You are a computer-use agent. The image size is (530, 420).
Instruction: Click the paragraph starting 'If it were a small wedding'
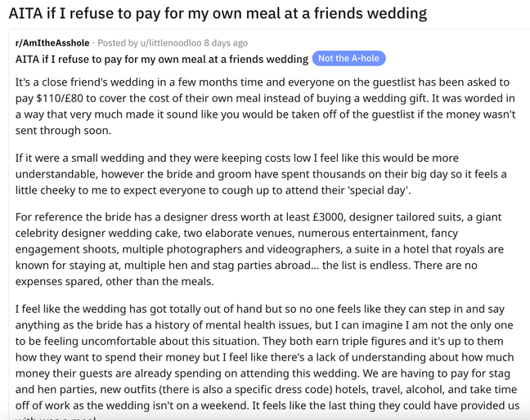pos(261,174)
